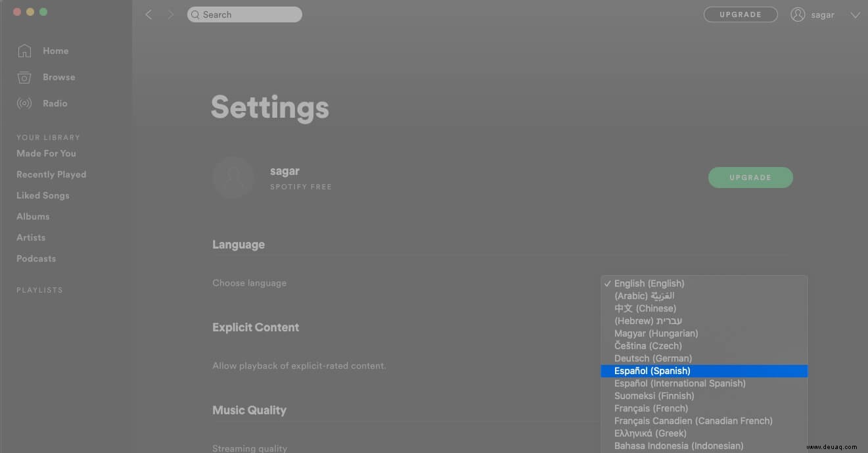Choose Français Canadien (Canadian French)

click(704, 421)
